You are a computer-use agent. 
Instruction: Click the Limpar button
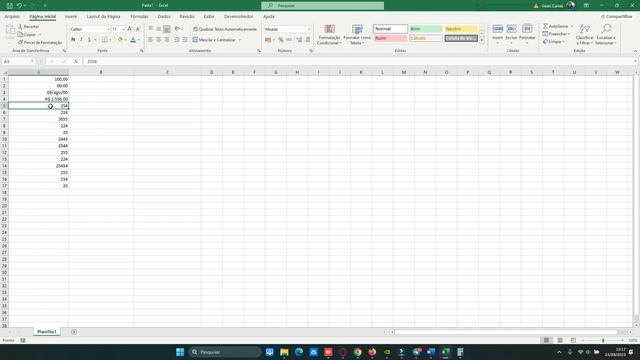click(x=553, y=42)
